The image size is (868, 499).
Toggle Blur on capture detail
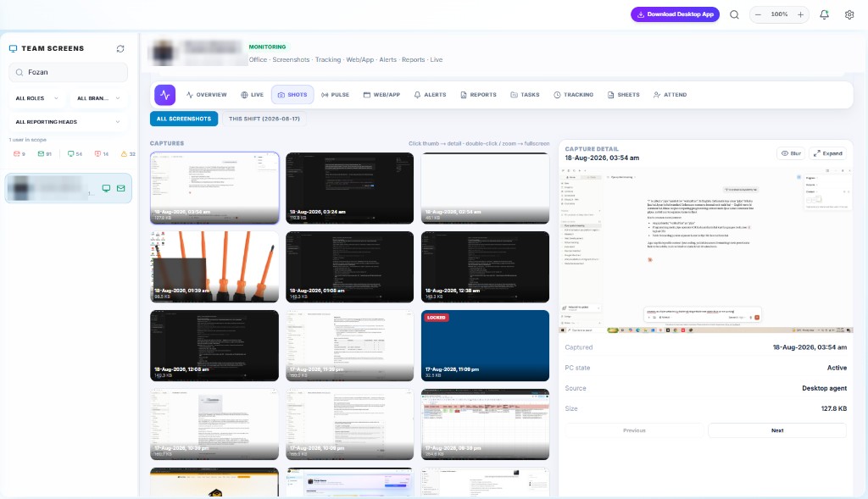(x=791, y=153)
